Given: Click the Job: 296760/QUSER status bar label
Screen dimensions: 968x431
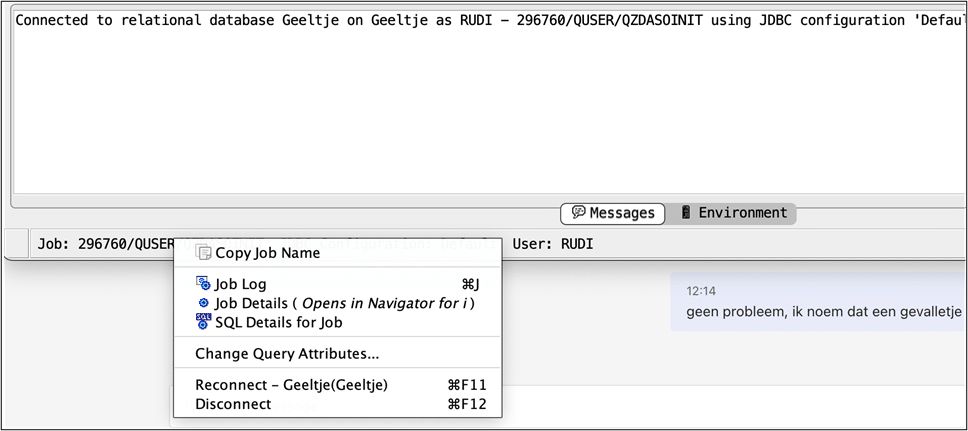Looking at the screenshot, I should (98, 243).
